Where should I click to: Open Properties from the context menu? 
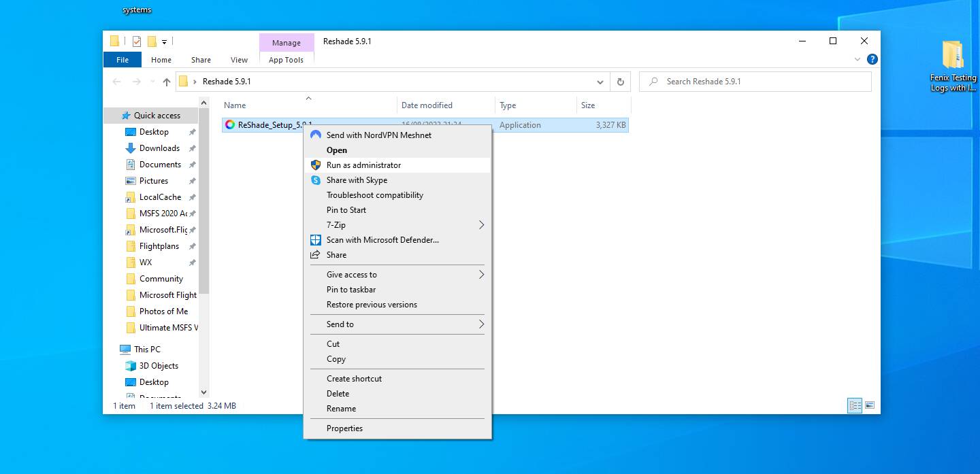[397, 428]
